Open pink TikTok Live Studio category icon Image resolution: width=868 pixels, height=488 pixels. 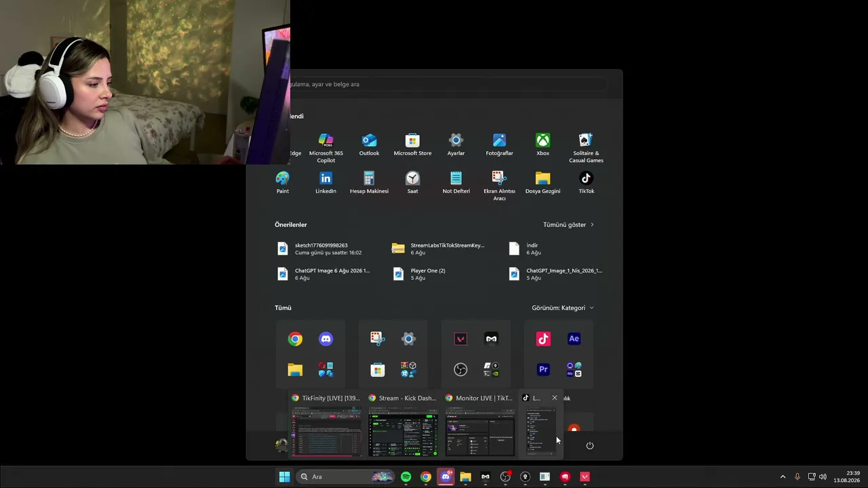click(x=543, y=339)
